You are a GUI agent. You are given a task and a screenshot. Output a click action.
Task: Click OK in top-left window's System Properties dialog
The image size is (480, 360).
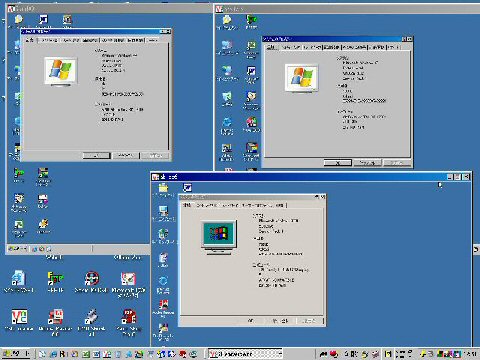click(96, 155)
